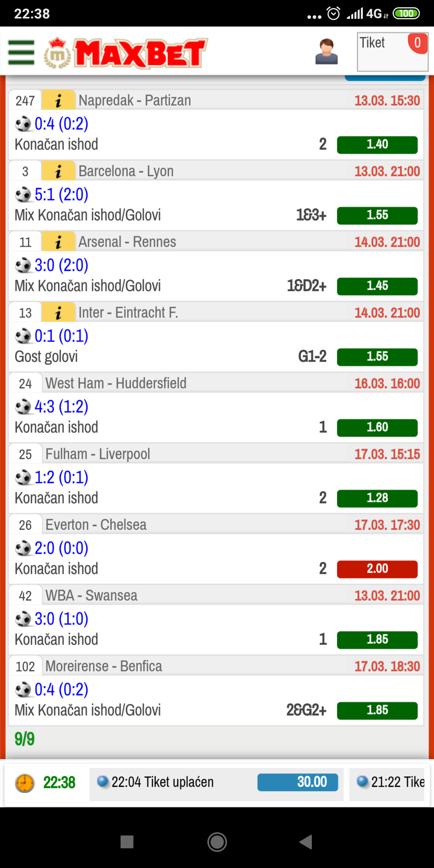Open 22:04 Tiket uplaćen entry
The image size is (434, 868).
(162, 782)
